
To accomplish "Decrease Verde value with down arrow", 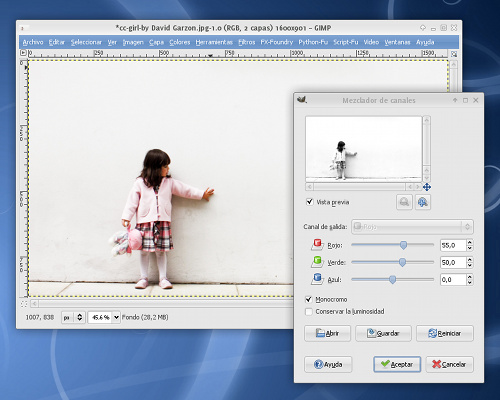I will 470,266.
